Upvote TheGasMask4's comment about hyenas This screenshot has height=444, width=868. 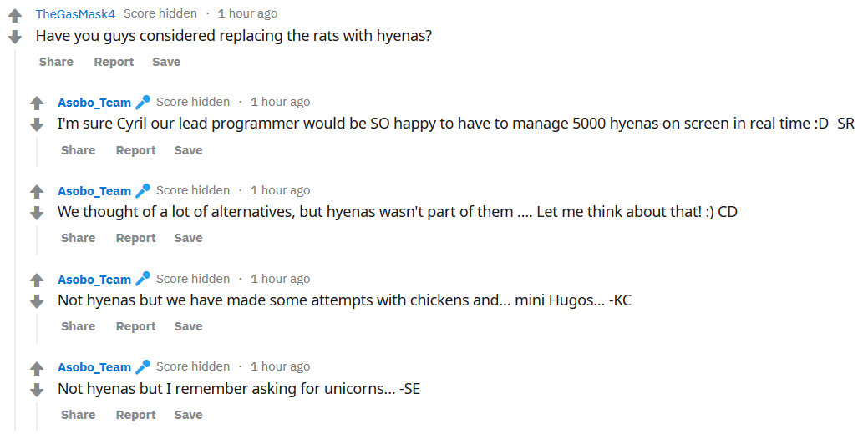point(14,16)
